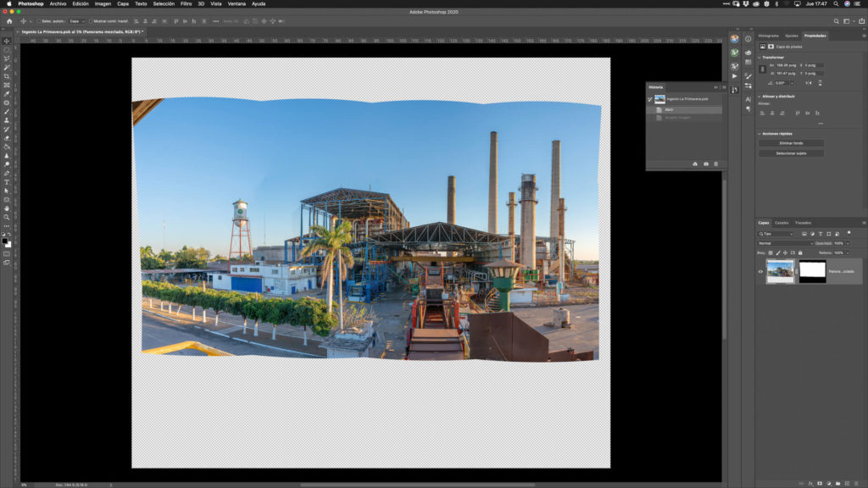The width and height of the screenshot is (868, 488).
Task: Select the Crop tool
Action: coord(7,76)
